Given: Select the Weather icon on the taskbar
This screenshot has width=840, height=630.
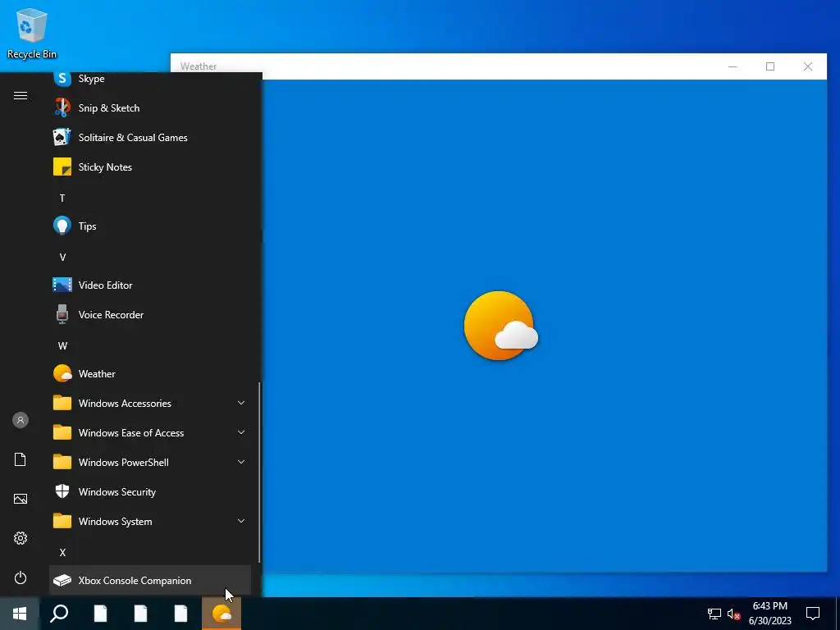Looking at the screenshot, I should [x=221, y=614].
